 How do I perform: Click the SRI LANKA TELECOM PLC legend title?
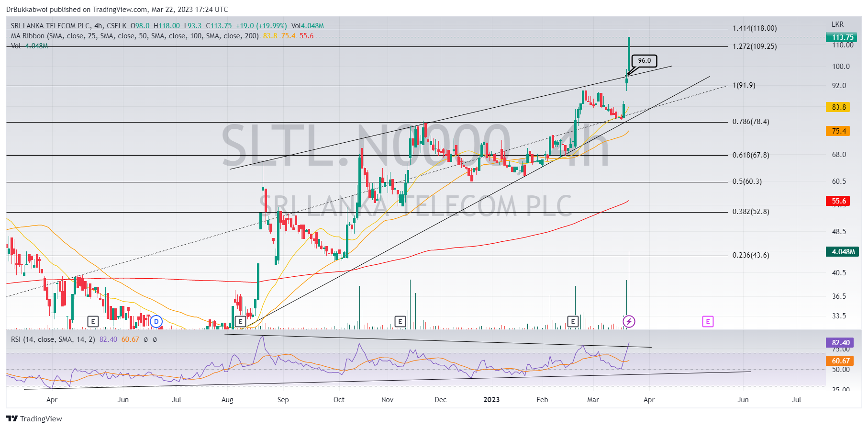click(x=50, y=26)
